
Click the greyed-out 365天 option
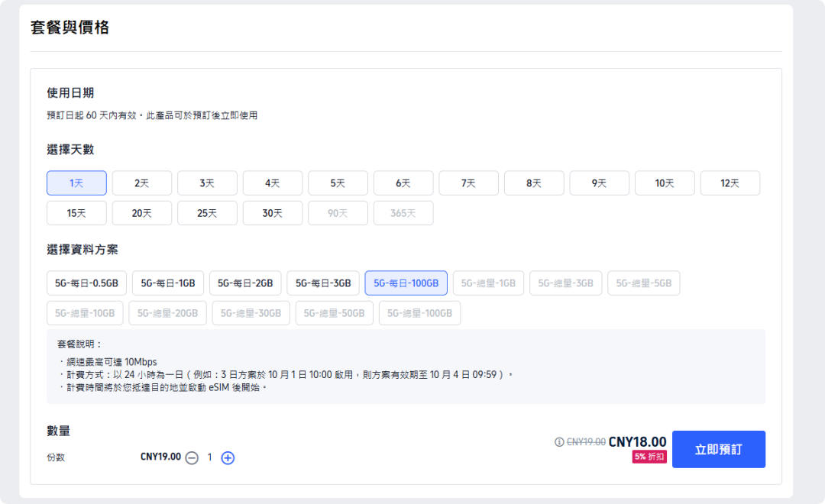point(403,213)
